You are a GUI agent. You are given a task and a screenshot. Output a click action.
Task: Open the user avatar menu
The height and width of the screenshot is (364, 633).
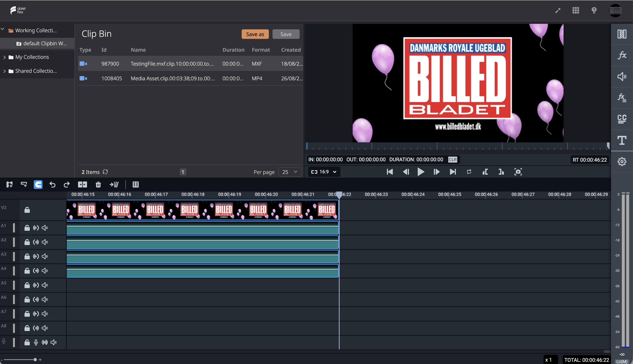pyautogui.click(x=615, y=10)
